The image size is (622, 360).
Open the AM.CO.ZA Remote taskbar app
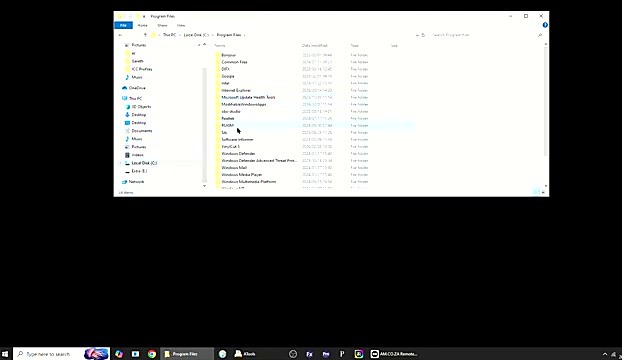pos(394,354)
